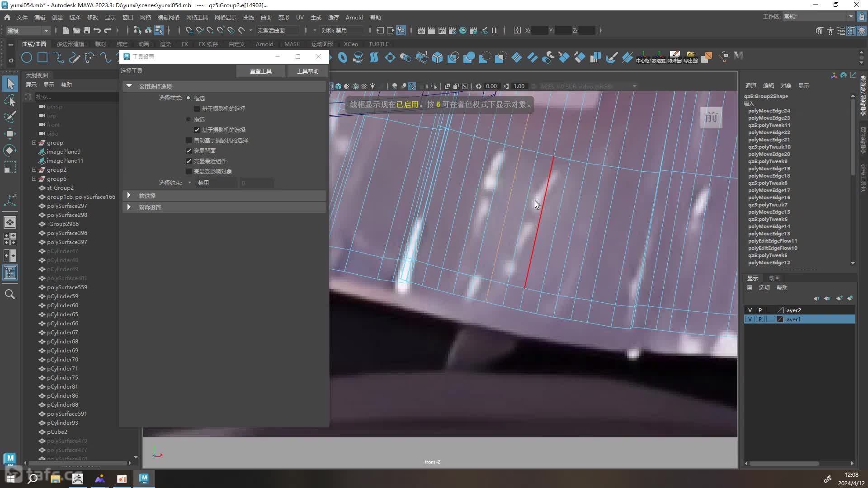The height and width of the screenshot is (488, 868).
Task: Click the 重置工具 button
Action: pos(261,71)
